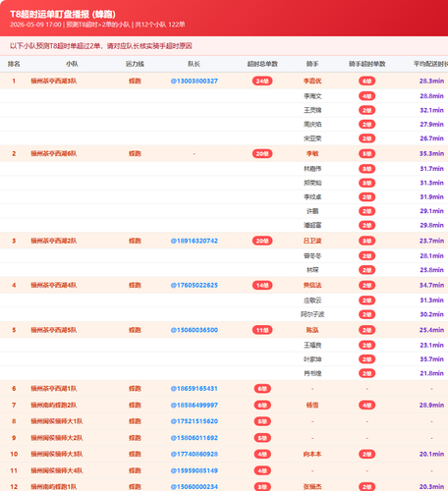The image size is (448, 491).
Task: Select team name 福州茶亭西湖2队
Action: click(x=54, y=241)
